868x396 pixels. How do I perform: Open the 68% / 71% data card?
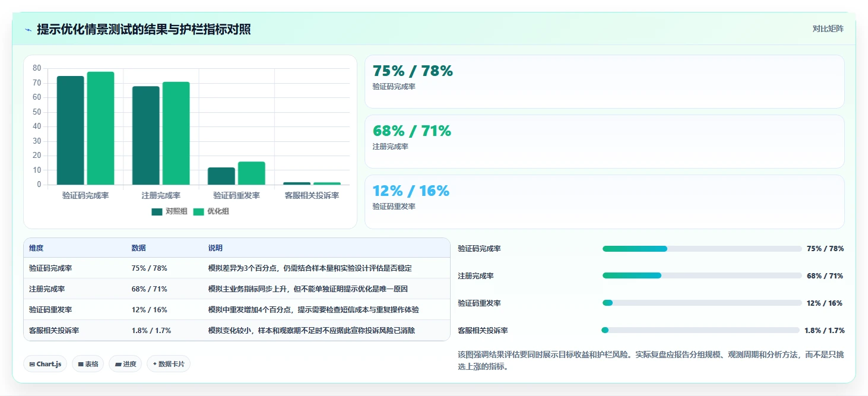click(x=604, y=141)
